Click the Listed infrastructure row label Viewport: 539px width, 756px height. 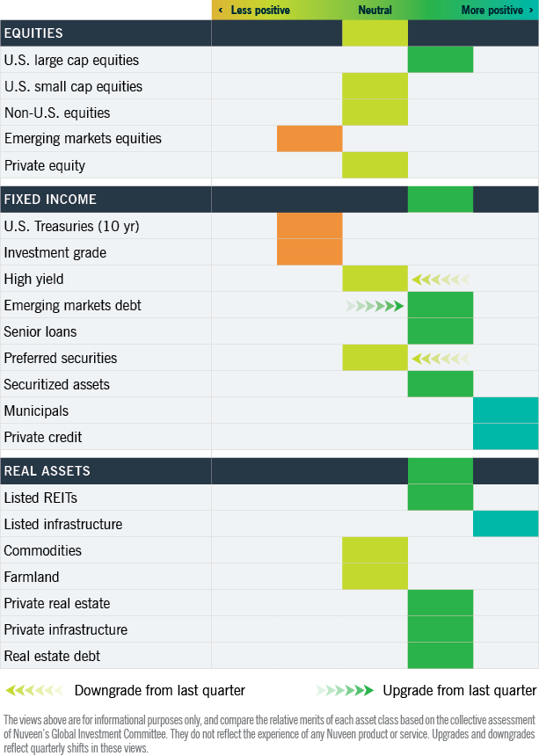click(x=63, y=524)
